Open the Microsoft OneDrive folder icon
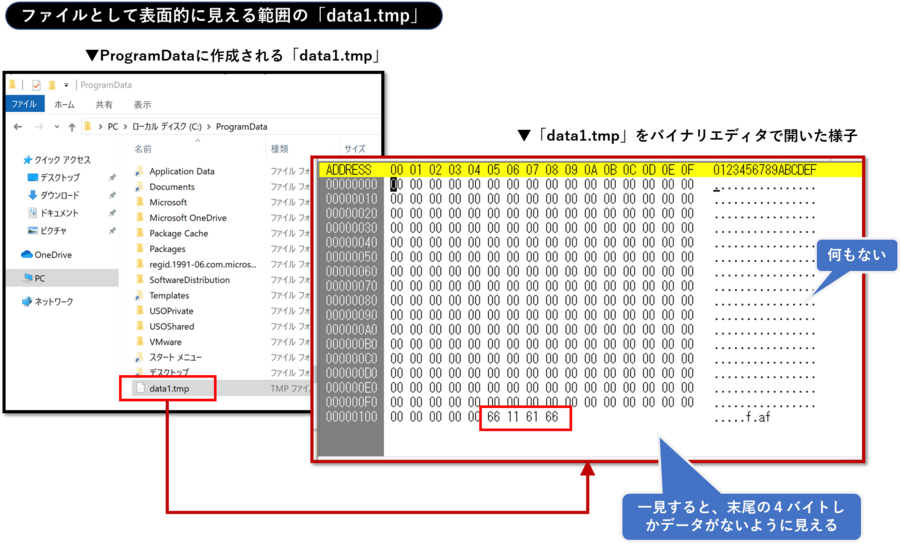The width and height of the screenshot is (900, 544). click(x=140, y=218)
